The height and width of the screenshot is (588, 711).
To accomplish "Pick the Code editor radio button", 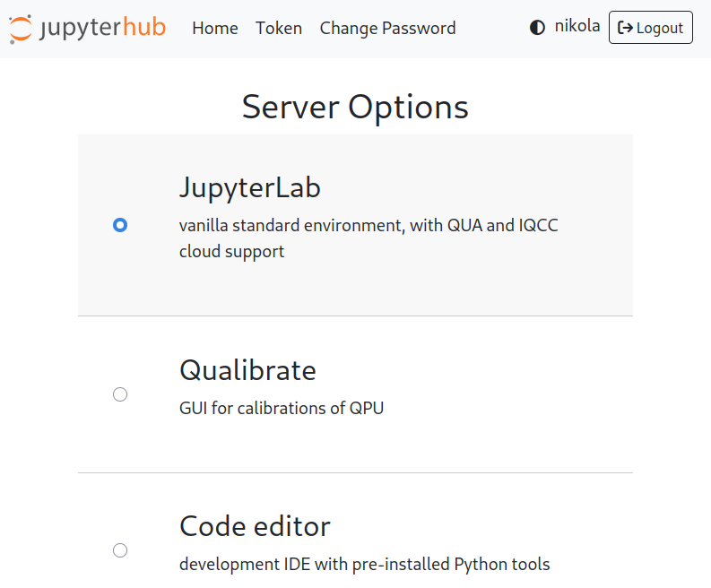I will tap(120, 550).
